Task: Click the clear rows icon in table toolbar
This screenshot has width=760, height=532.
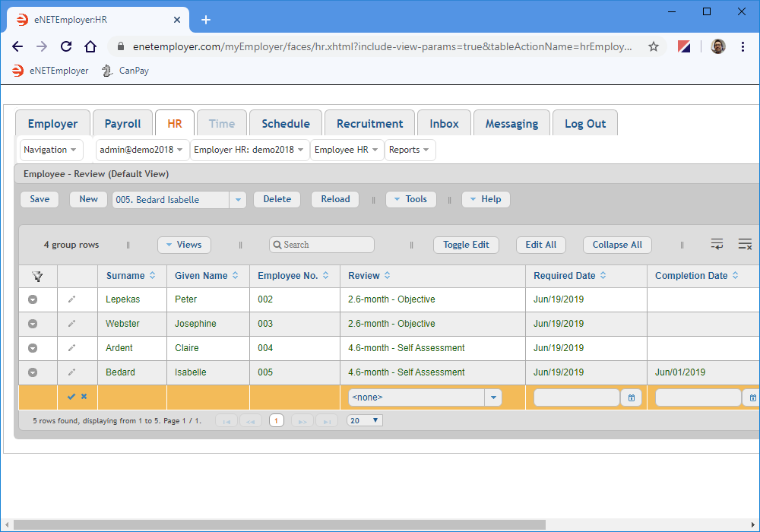Action: point(745,244)
